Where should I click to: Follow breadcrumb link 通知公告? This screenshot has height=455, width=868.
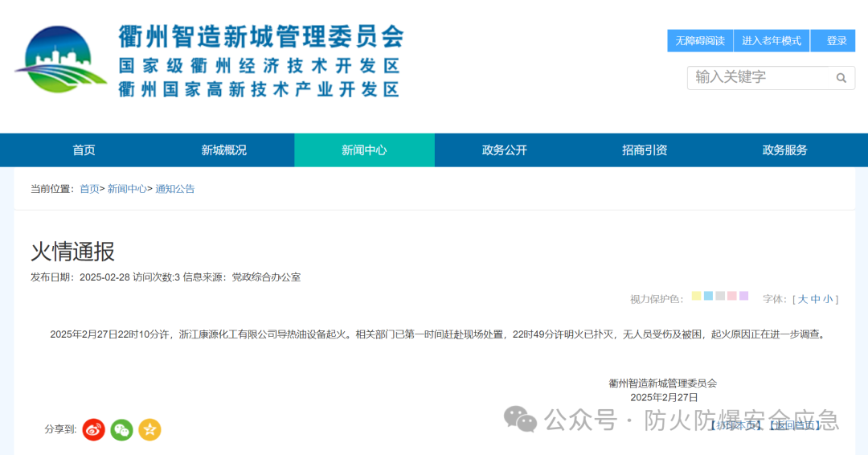(x=175, y=189)
